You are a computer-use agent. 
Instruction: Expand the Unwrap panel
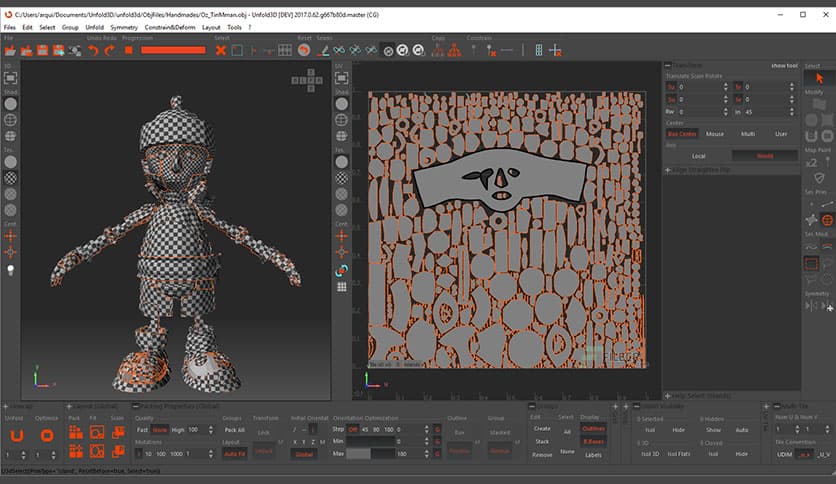pos(5,406)
